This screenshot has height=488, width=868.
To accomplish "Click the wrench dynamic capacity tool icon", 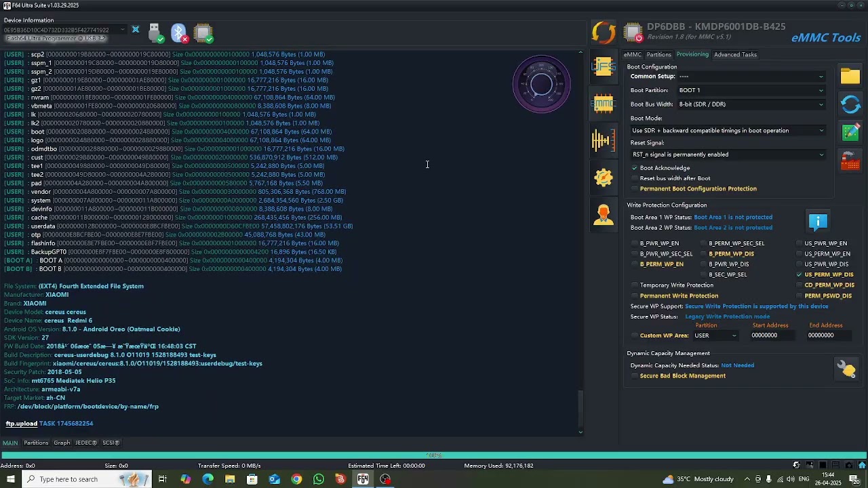I will [846, 369].
